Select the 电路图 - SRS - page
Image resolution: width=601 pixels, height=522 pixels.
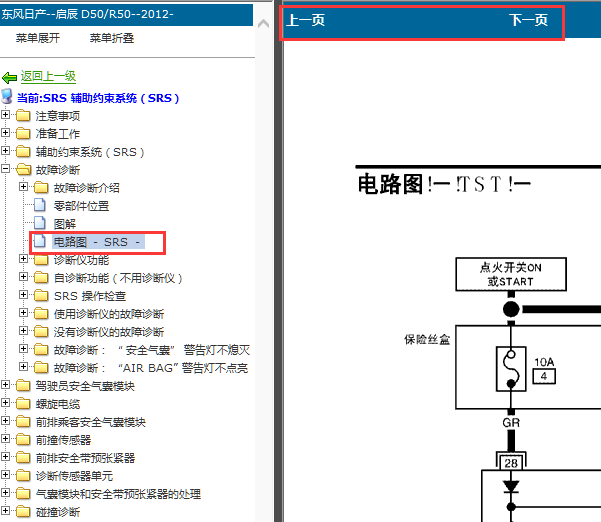(98, 242)
